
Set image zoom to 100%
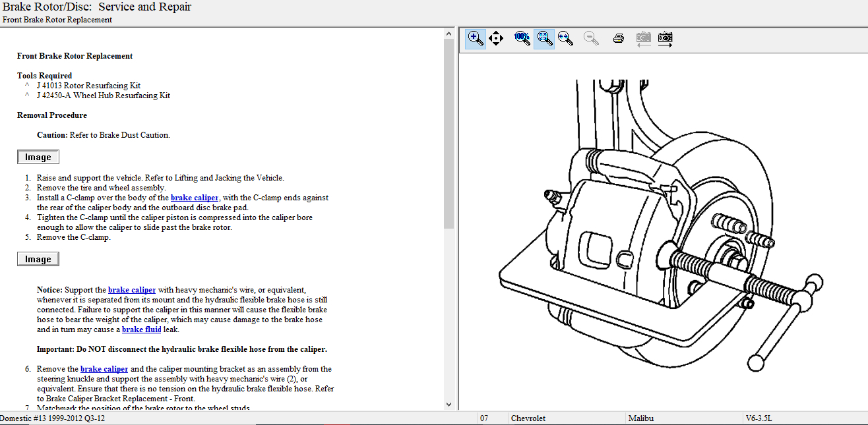(x=522, y=38)
